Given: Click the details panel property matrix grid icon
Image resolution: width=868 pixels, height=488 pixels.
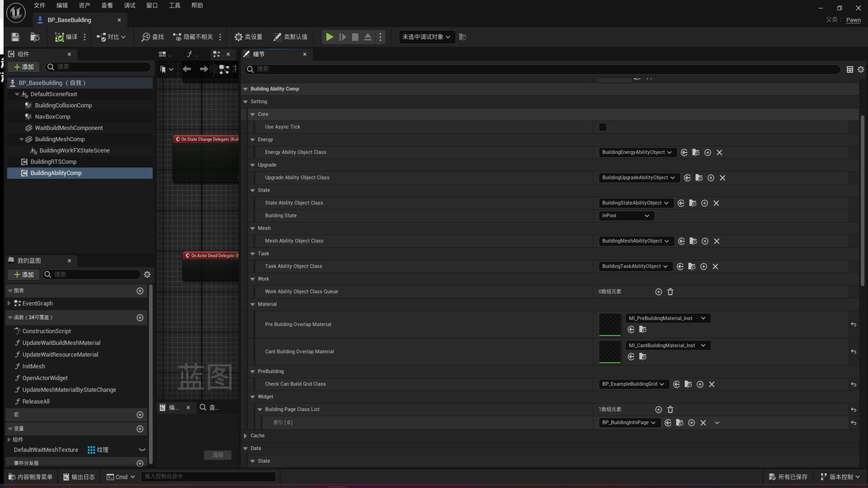Looking at the screenshot, I should (x=850, y=69).
